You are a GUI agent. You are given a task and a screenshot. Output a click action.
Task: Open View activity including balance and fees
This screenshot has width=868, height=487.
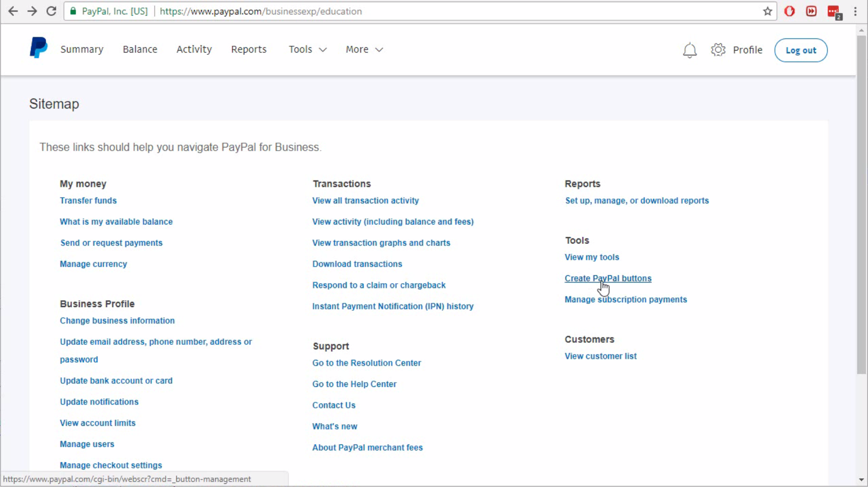click(393, 222)
